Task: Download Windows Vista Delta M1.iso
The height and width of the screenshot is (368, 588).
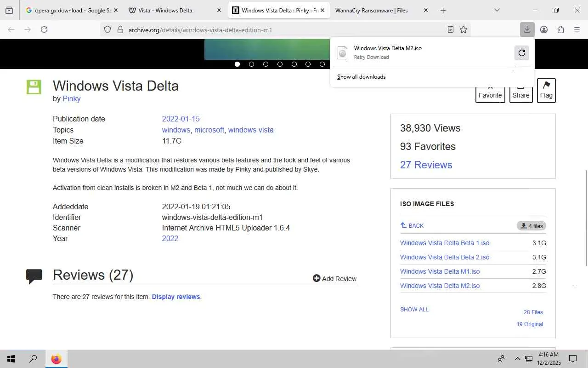Action: [440, 271]
